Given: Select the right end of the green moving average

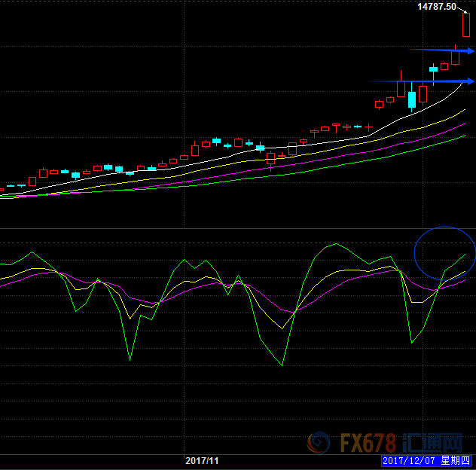Looking at the screenshot, I should (465, 136).
